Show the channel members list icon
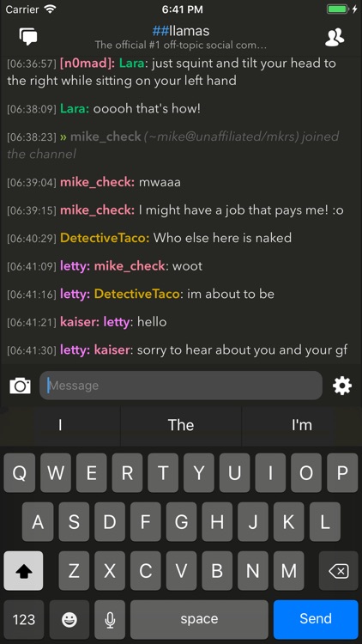This screenshot has width=362, height=644. pyautogui.click(x=335, y=37)
